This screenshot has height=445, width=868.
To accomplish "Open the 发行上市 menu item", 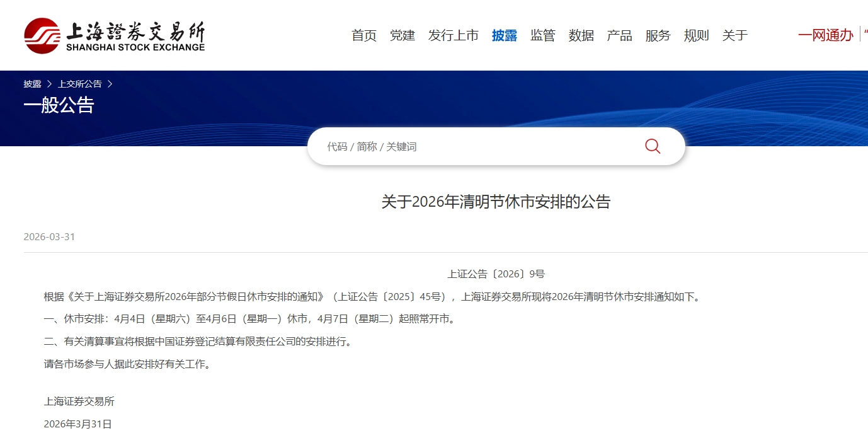I will 454,35.
